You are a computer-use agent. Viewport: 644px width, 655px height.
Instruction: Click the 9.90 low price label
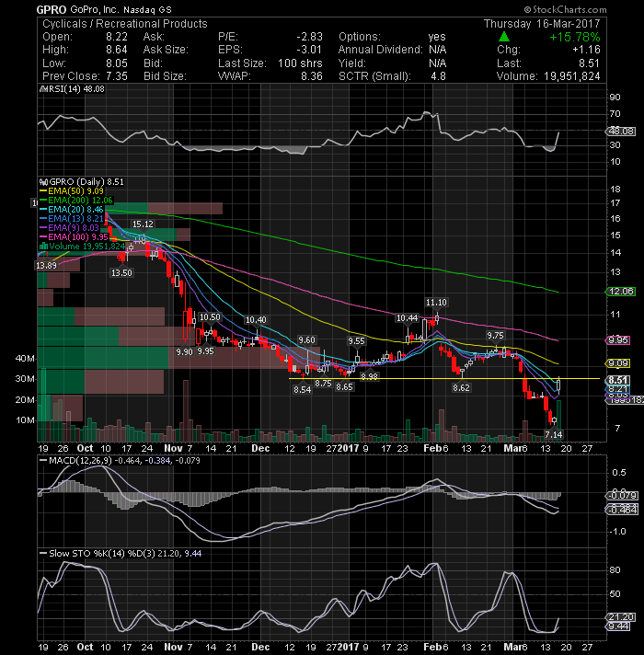click(184, 352)
